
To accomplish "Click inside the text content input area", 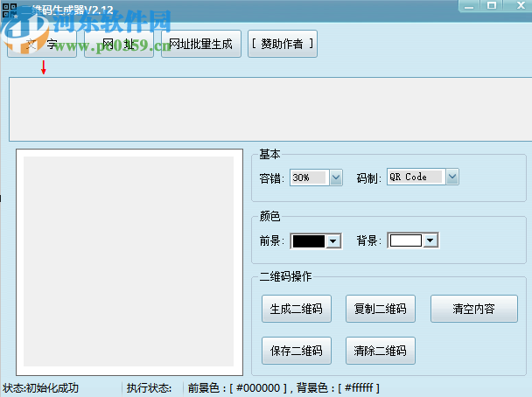I will (270, 109).
